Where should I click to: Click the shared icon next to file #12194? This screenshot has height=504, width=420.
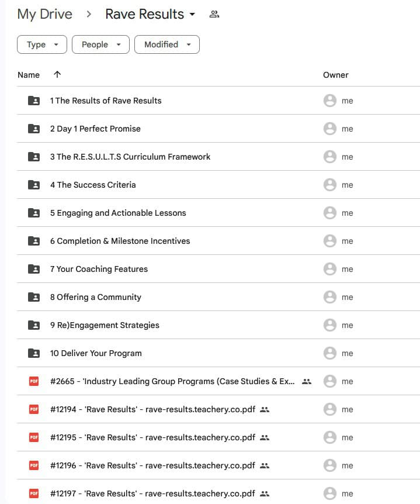coord(265,409)
